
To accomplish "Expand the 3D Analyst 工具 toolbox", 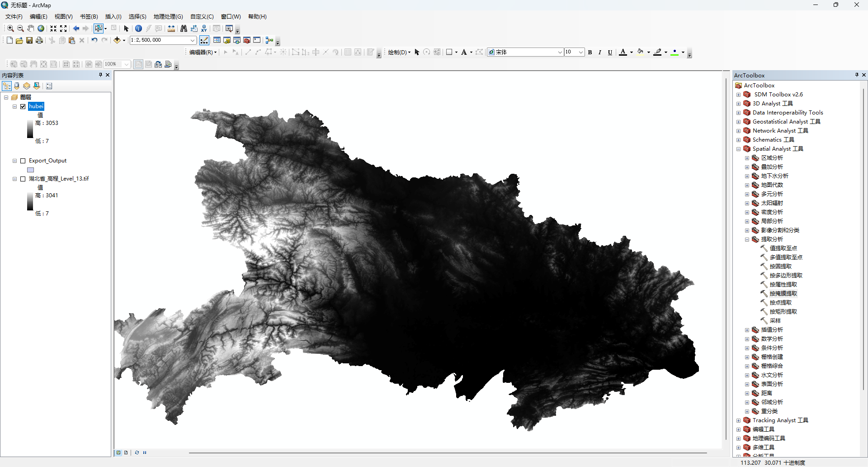I will coord(738,104).
